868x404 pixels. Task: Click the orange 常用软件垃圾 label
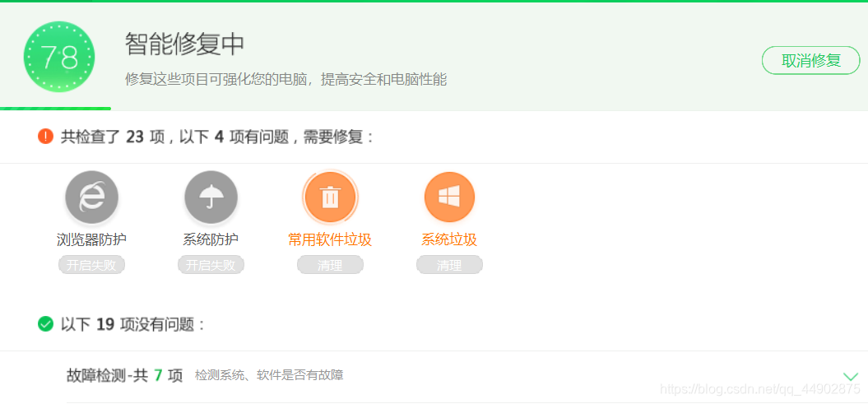pyautogui.click(x=330, y=239)
